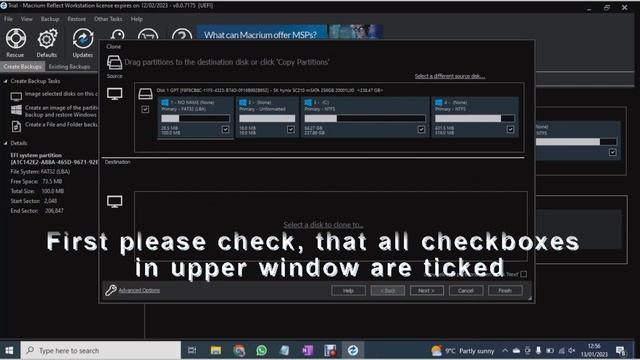
Task: Click partition 4 NTFS usage bar
Action: tap(475, 118)
